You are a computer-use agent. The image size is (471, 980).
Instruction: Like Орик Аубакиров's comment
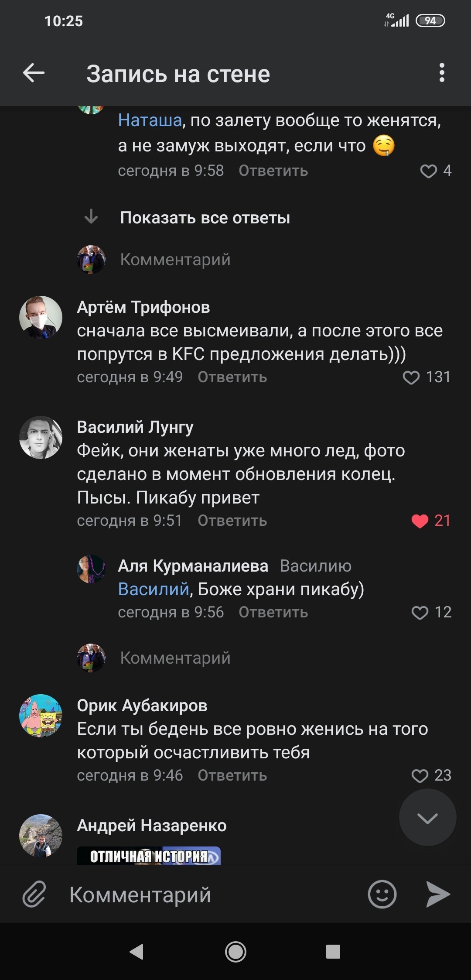[420, 776]
